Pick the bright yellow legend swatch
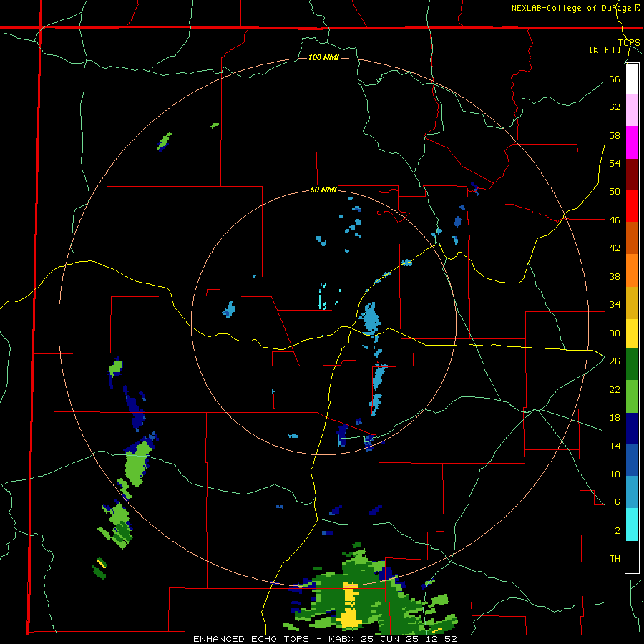This screenshot has height=644, width=644. click(632, 333)
